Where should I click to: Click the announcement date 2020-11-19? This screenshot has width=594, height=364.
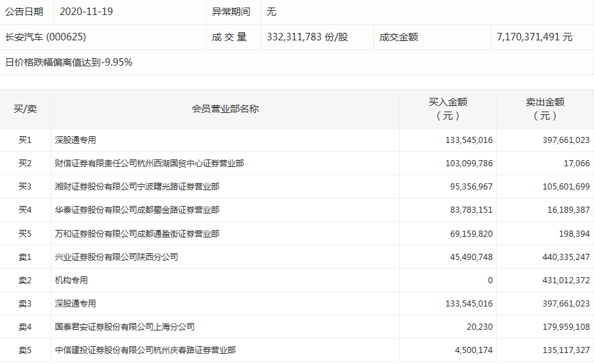[86, 12]
